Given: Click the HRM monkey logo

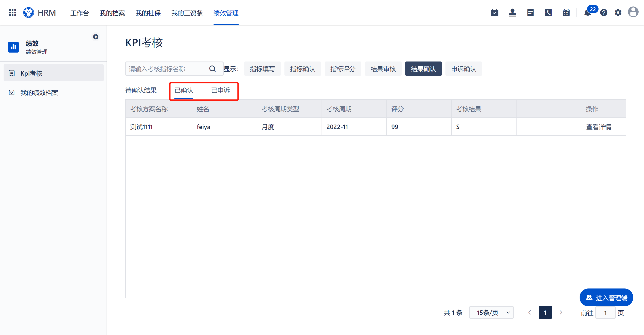Looking at the screenshot, I should click(28, 13).
